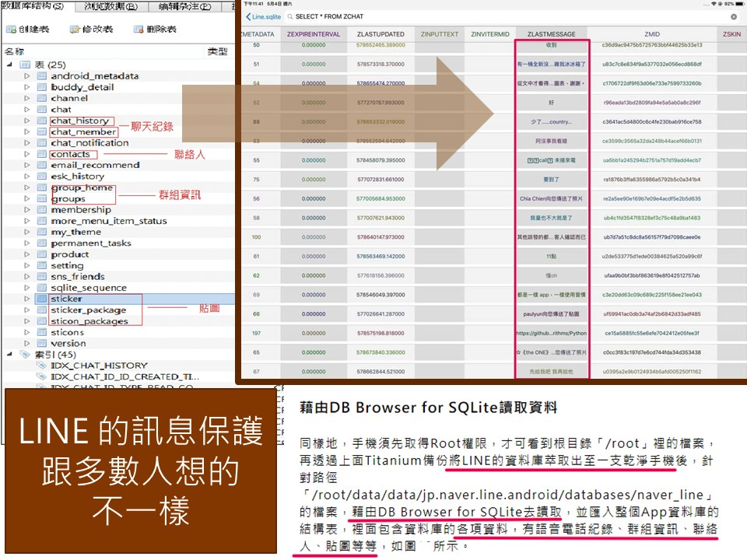The width and height of the screenshot is (747, 560).
Task: Click the table icon next to sns_friends
Action: (42, 277)
